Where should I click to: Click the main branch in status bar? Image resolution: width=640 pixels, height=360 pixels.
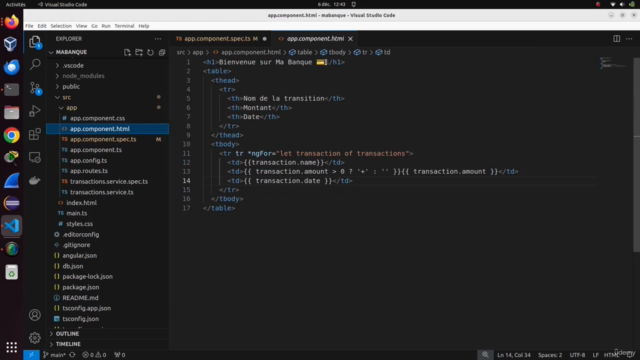pos(54,355)
